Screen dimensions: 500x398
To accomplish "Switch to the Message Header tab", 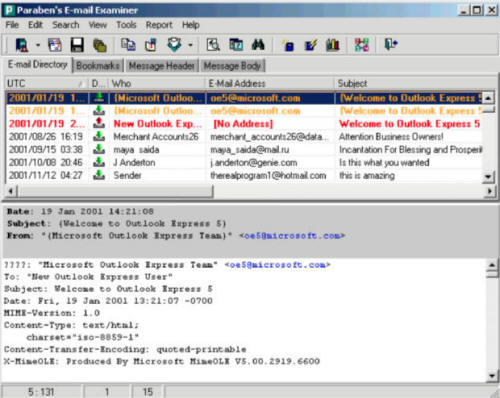I will click(x=161, y=66).
